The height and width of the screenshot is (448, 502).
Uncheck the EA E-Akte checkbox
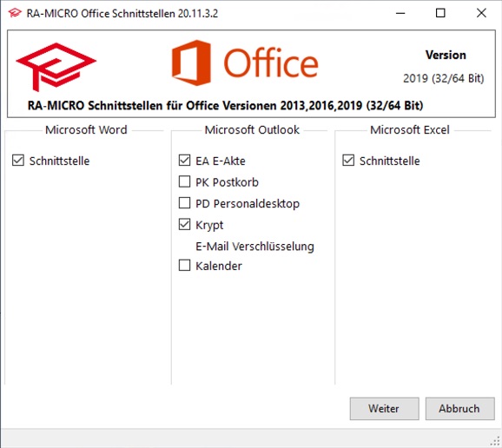click(x=184, y=161)
